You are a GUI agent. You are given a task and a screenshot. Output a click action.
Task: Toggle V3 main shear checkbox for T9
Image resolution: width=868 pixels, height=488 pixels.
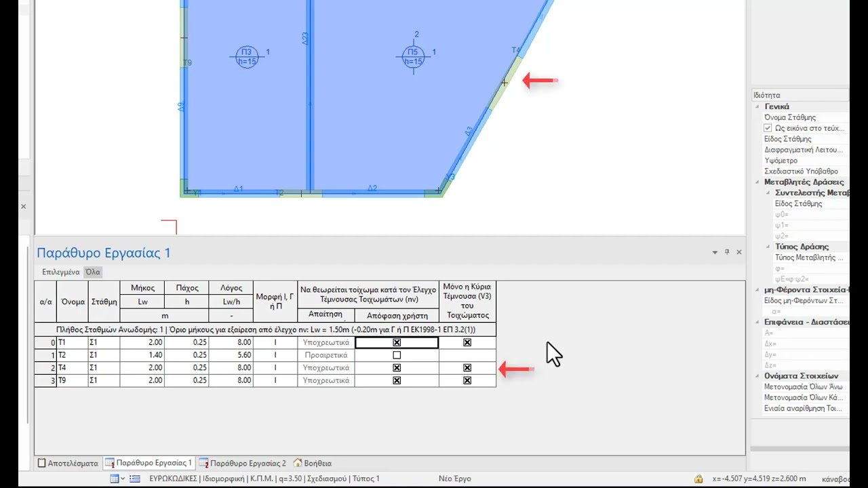coord(467,381)
